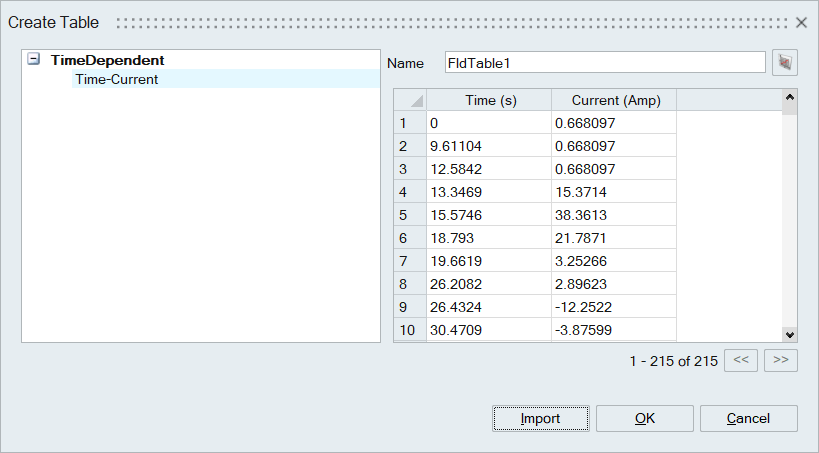Cancel the Create Table dialog
The height and width of the screenshot is (453, 819).
(748, 418)
